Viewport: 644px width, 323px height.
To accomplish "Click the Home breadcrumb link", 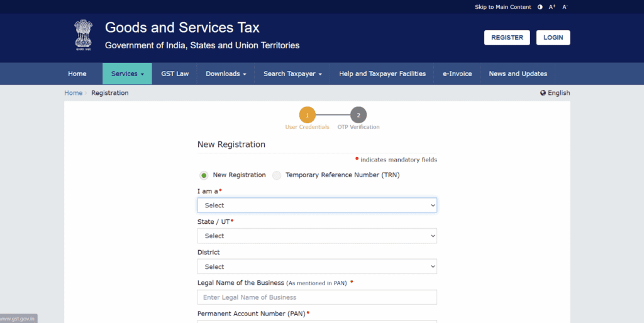I will click(x=73, y=93).
